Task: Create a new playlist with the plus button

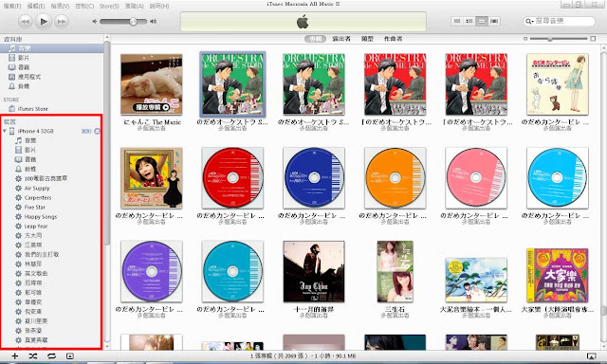Action: [x=15, y=355]
